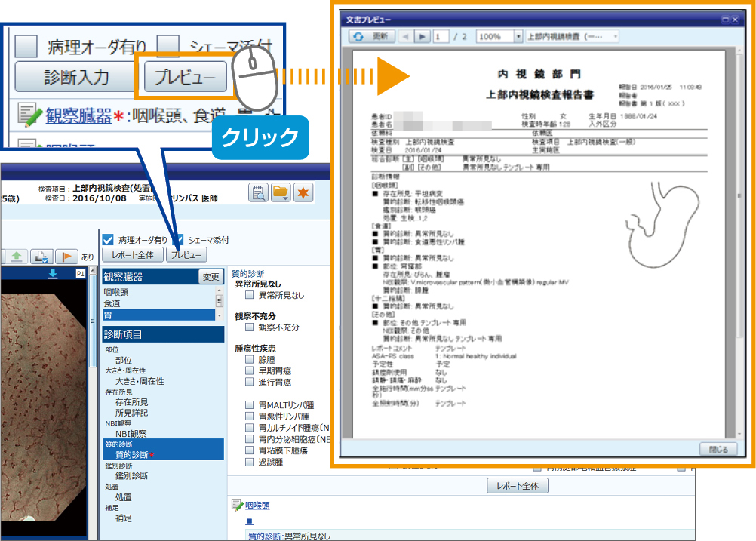Open the folder icon dropdown button
Screen dimensions: 756x541
[x=281, y=193]
